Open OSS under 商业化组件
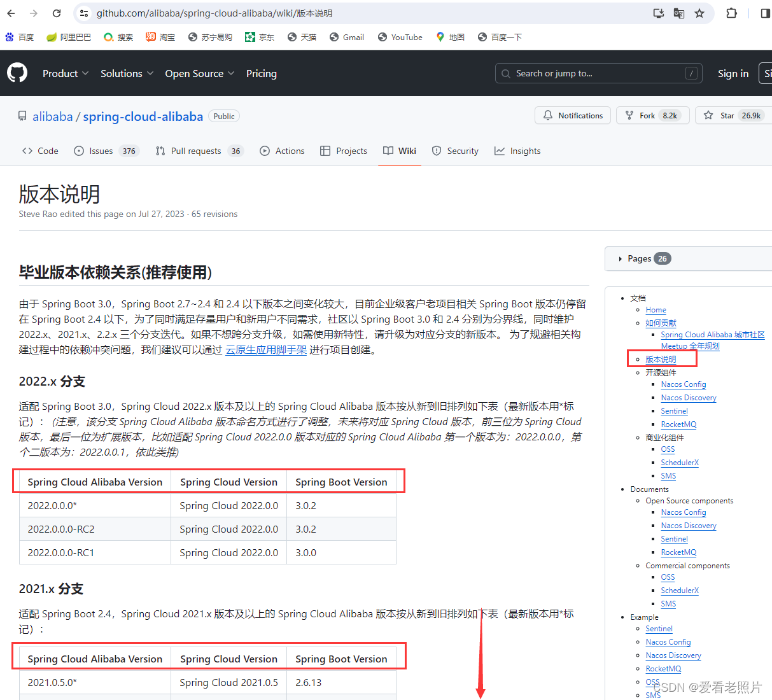Screen dimensions: 772x700 coord(668,449)
